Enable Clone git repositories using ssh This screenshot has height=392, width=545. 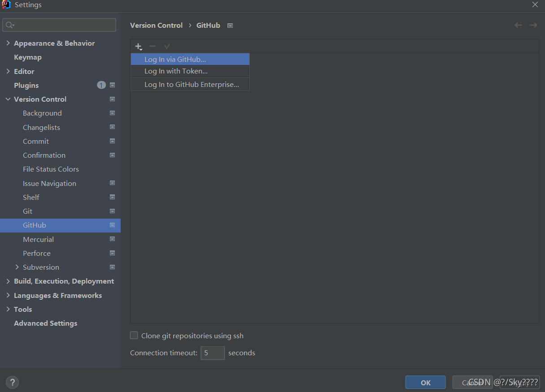coord(134,335)
